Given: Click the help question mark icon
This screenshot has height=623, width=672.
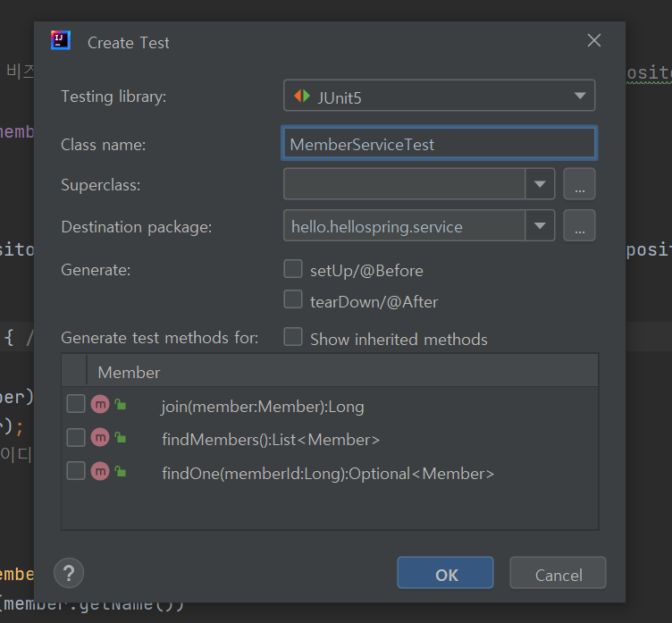Looking at the screenshot, I should point(69,573).
